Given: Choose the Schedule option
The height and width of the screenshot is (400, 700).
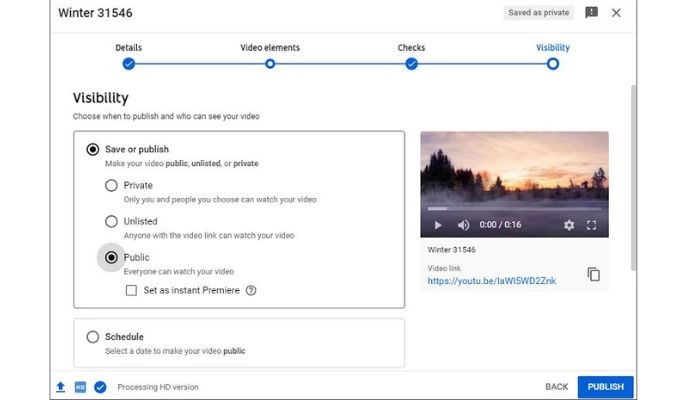Looking at the screenshot, I should pos(93,337).
